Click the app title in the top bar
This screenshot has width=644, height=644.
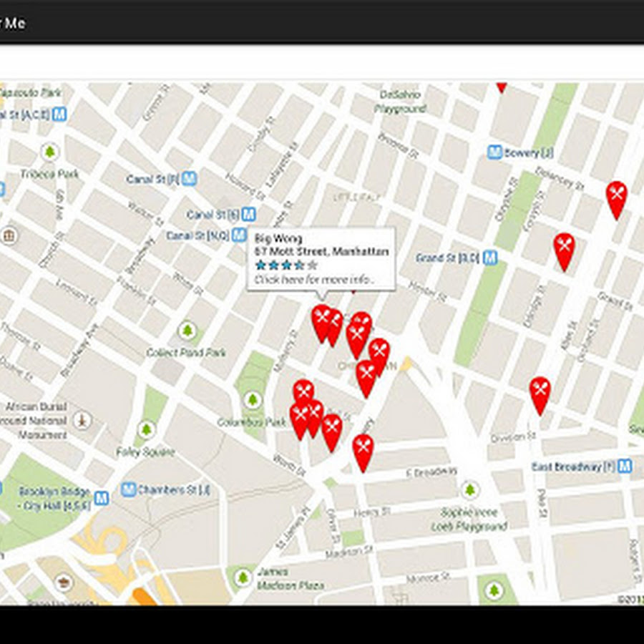tap(12, 23)
